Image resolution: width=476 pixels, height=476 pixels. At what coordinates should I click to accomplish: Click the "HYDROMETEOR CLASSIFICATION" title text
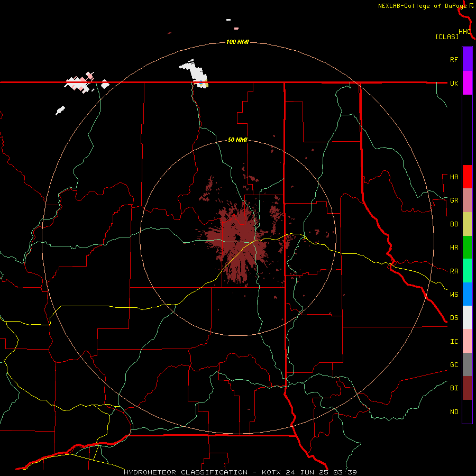[x=186, y=472]
